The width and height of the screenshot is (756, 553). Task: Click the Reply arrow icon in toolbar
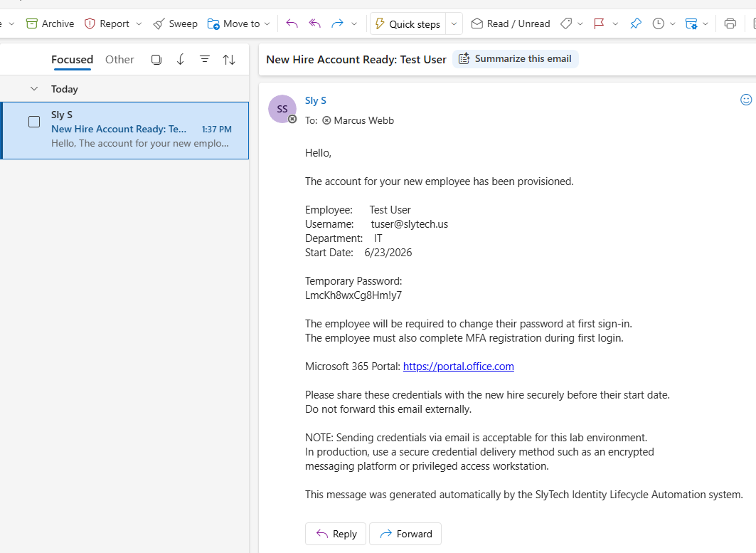(x=292, y=23)
